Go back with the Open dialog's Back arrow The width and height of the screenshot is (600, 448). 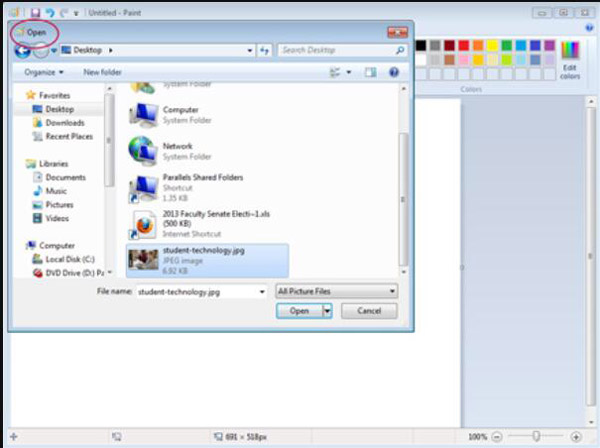(22, 51)
